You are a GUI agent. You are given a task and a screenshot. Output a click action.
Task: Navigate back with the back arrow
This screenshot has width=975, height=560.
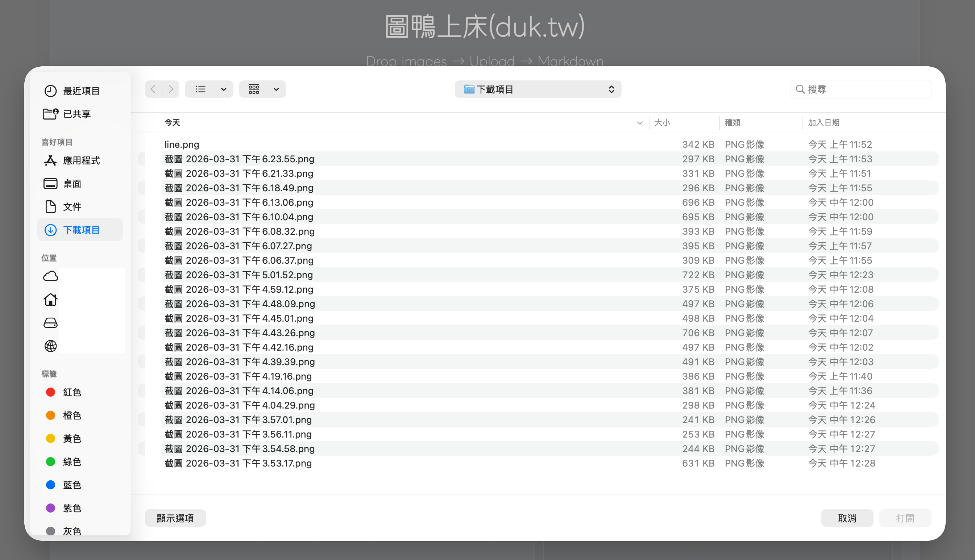pos(153,89)
